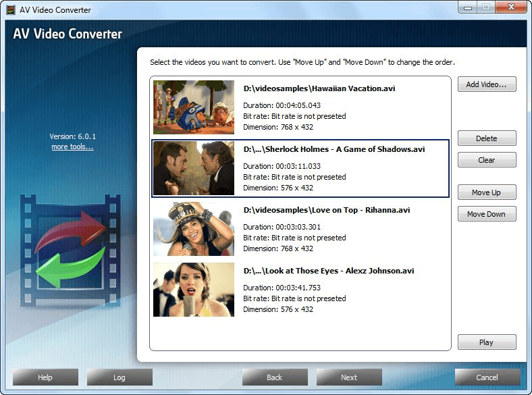This screenshot has height=395, width=532.
Task: Click 'Duration: 00:03:03.301' text
Action: (x=282, y=227)
